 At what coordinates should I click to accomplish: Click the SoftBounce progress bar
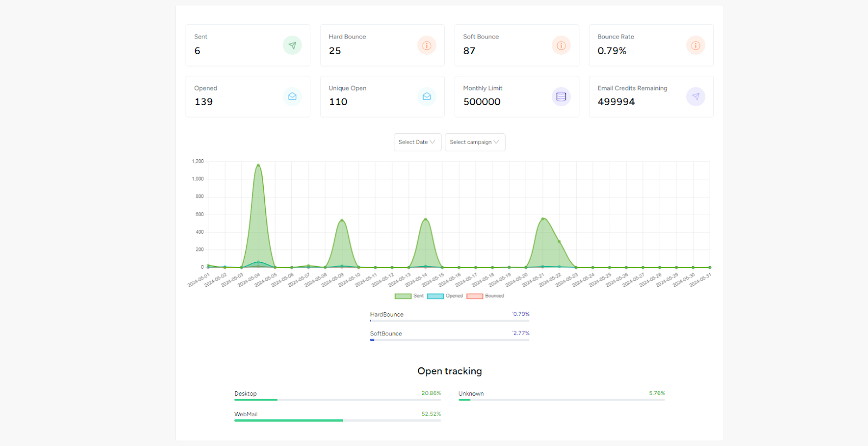click(x=450, y=340)
